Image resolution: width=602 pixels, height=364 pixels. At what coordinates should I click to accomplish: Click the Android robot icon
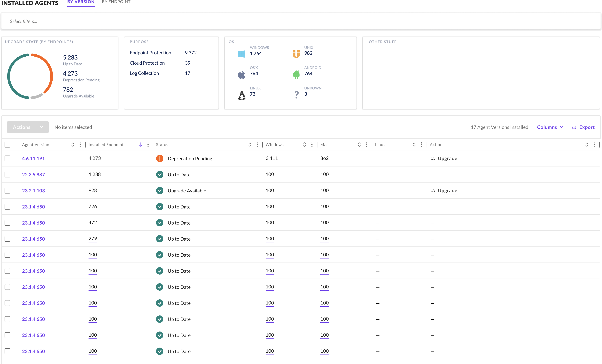coord(296,74)
